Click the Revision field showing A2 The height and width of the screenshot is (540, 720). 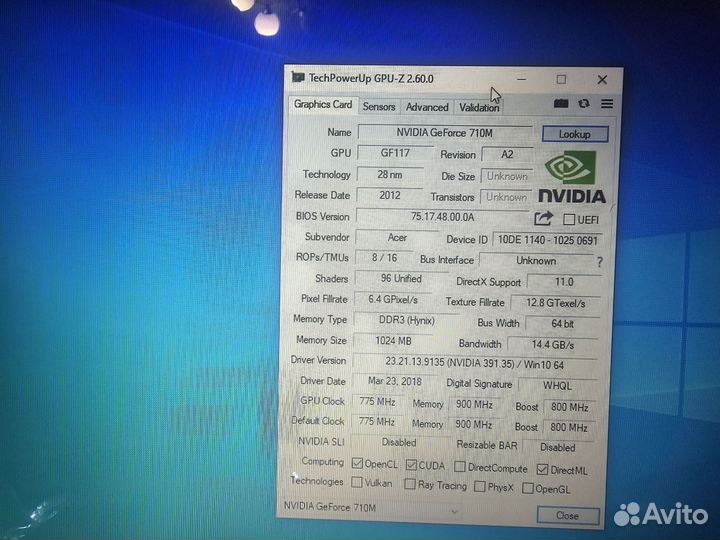coord(507,154)
